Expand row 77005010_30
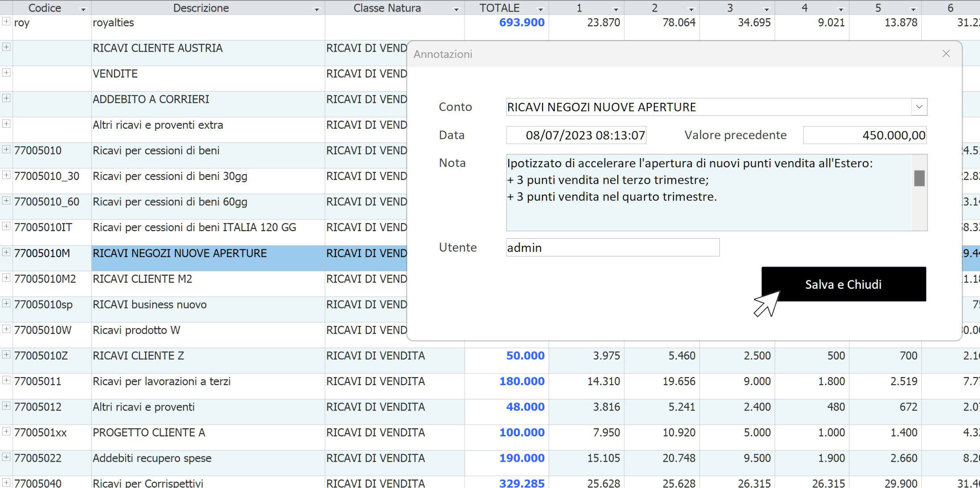The height and width of the screenshot is (488, 980). click(x=6, y=175)
